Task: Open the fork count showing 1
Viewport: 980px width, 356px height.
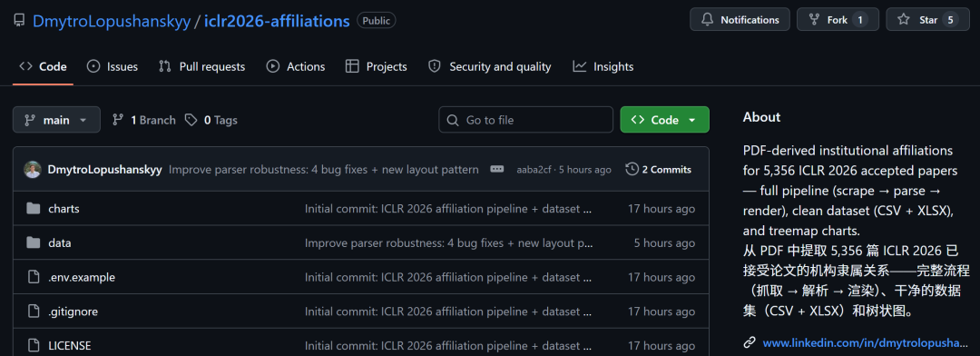Action: point(860,20)
